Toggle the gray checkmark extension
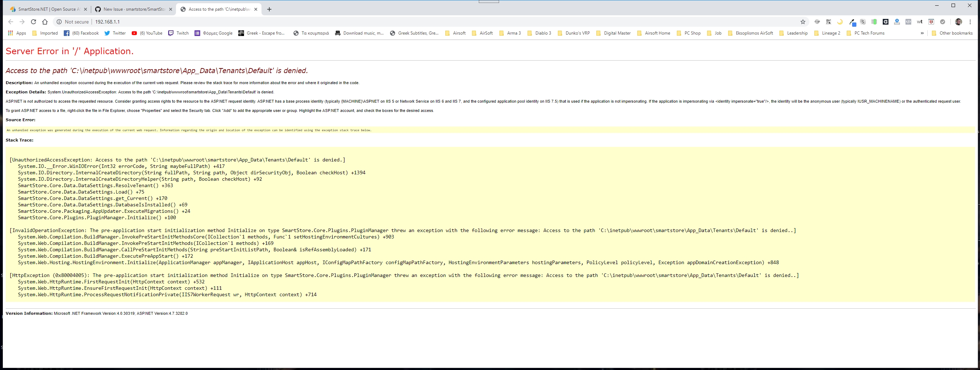Viewport: 980px width, 370px height. [943, 22]
